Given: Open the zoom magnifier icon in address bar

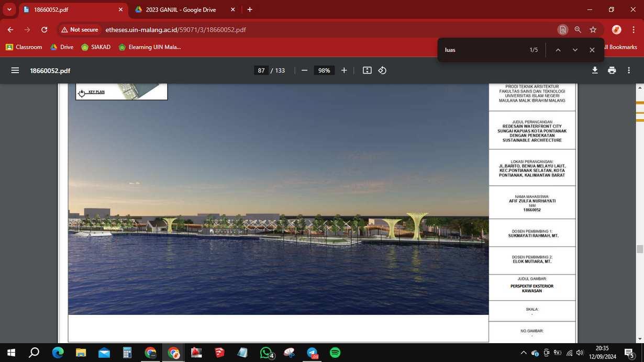Looking at the screenshot, I should tap(578, 30).
